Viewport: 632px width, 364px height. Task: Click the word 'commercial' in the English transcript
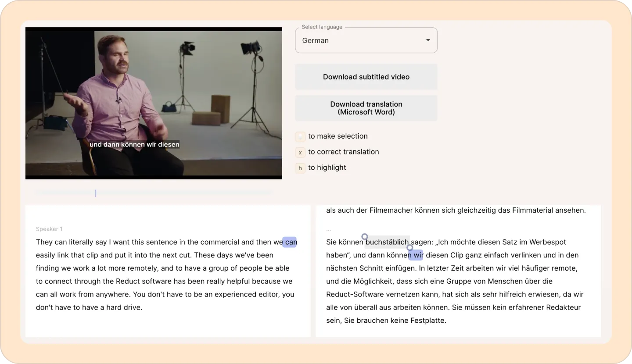pos(220,242)
